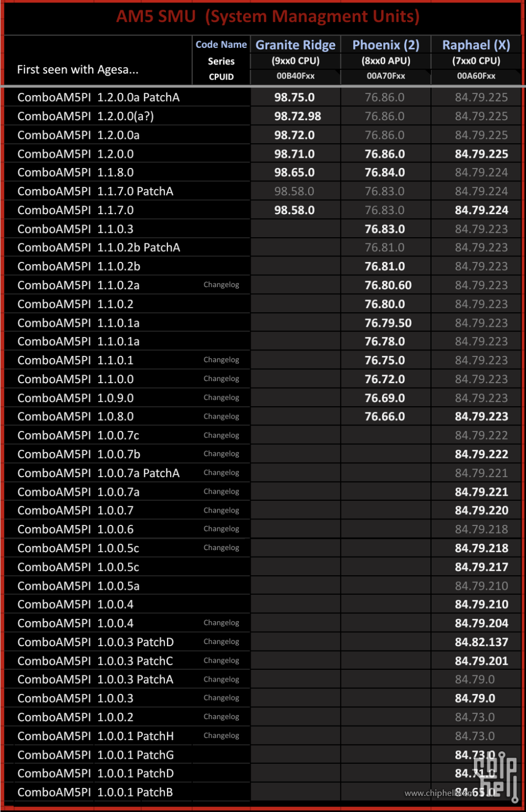Select SMU version 98.72.0 cell

(295, 135)
